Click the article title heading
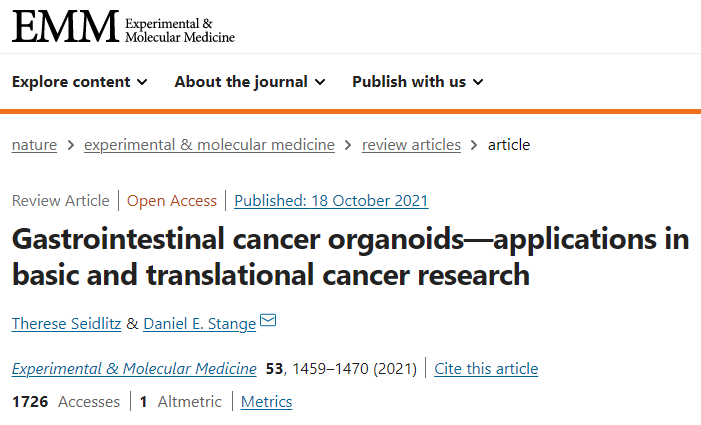Screen dimensions: 701x425 pyautogui.click(x=350, y=257)
